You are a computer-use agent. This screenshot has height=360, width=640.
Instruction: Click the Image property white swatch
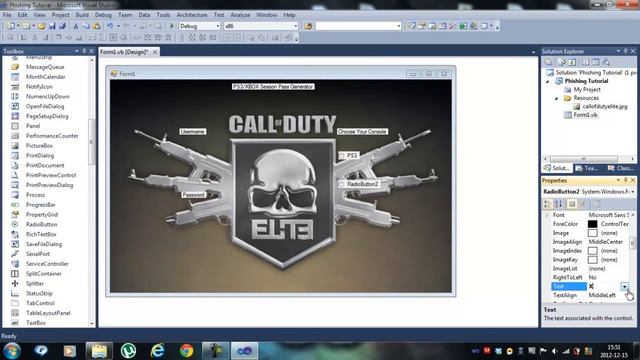592,233
